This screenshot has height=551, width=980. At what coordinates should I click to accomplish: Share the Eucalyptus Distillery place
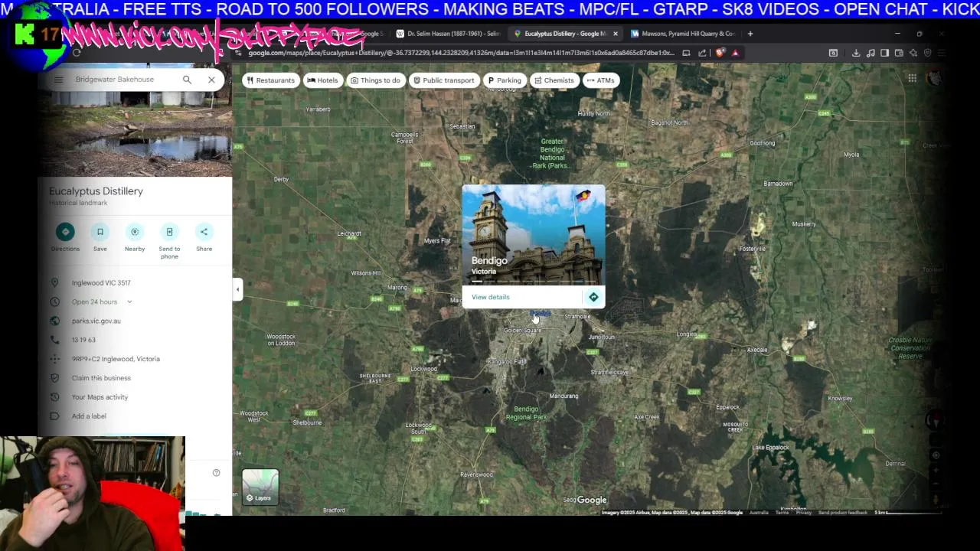click(204, 237)
